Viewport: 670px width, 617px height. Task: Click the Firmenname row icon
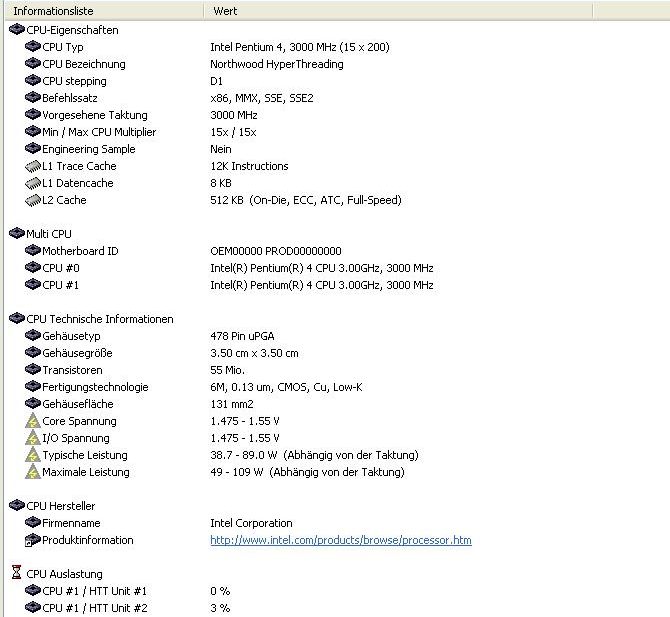click(32, 522)
